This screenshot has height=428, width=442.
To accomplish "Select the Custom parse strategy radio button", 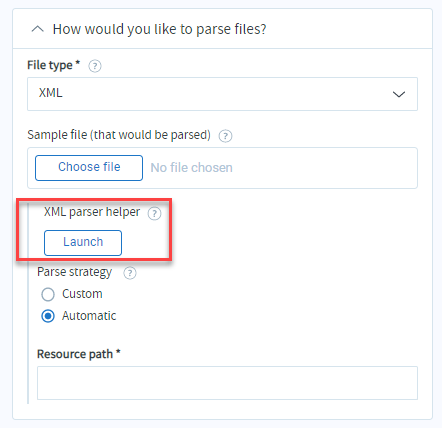I will pyautogui.click(x=48, y=294).
